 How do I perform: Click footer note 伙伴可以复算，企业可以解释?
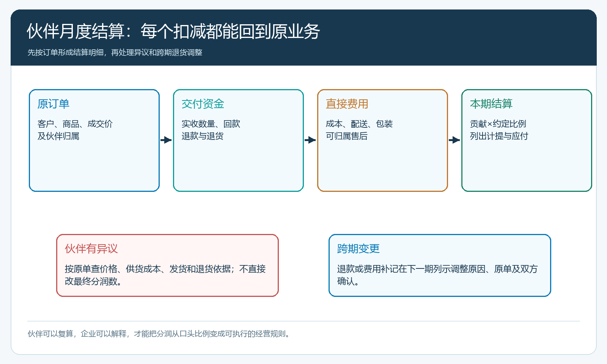coord(77,334)
